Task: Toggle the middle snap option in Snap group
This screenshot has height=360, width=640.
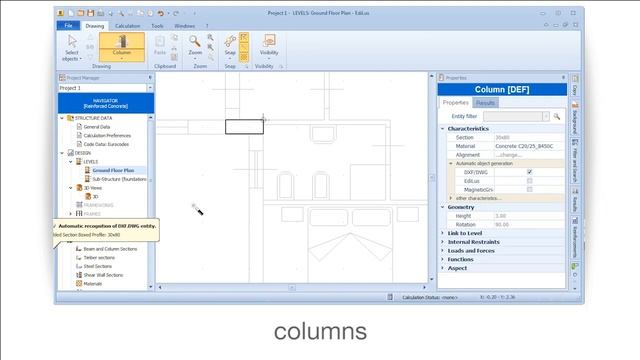Action: tap(244, 47)
